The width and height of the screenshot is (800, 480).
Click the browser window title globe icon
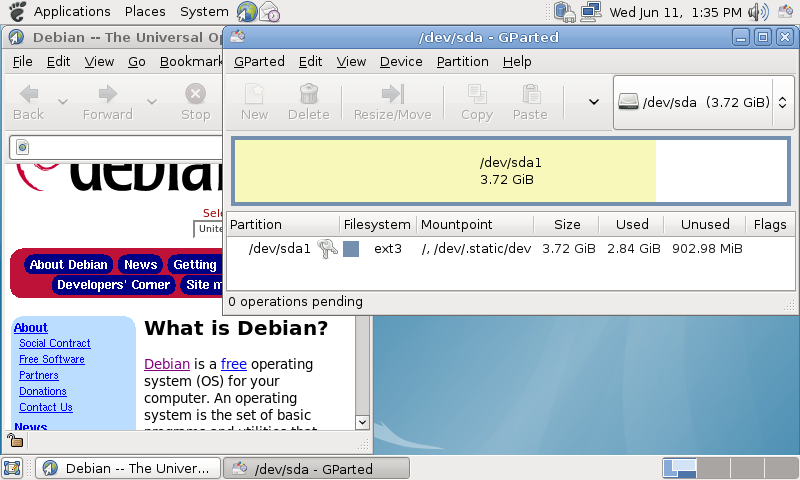tap(16, 37)
